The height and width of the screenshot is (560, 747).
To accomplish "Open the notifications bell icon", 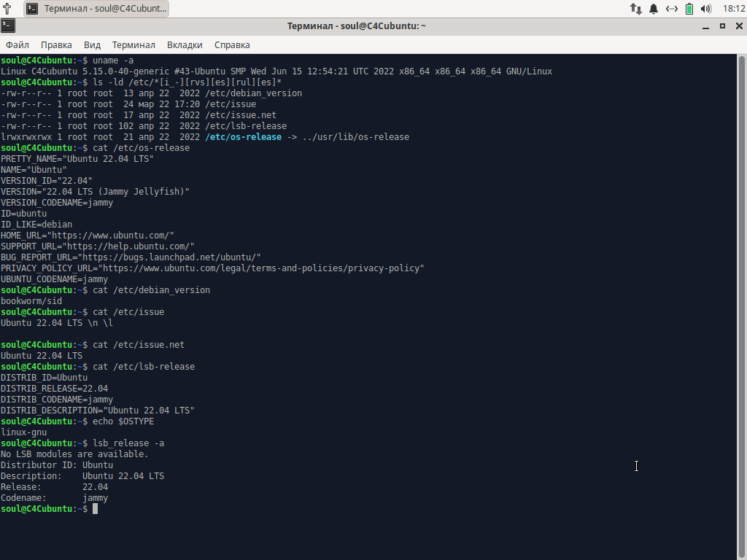I will pyautogui.click(x=654, y=9).
